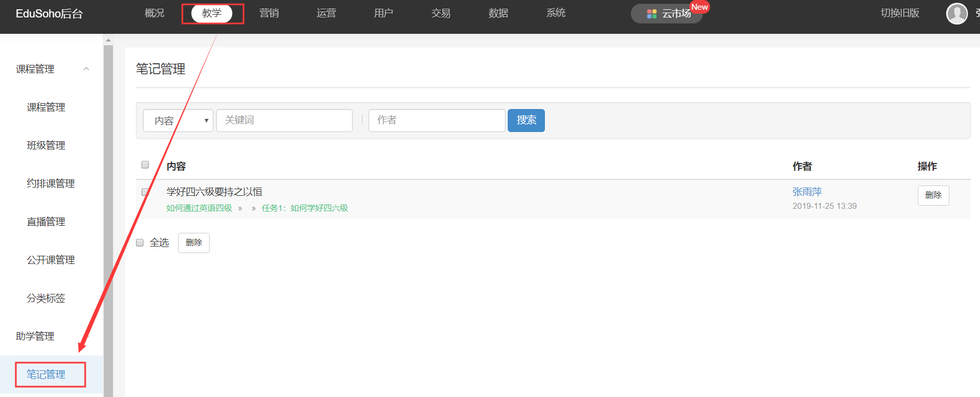Click the user avatar icon
980x397 pixels.
[x=957, y=14]
